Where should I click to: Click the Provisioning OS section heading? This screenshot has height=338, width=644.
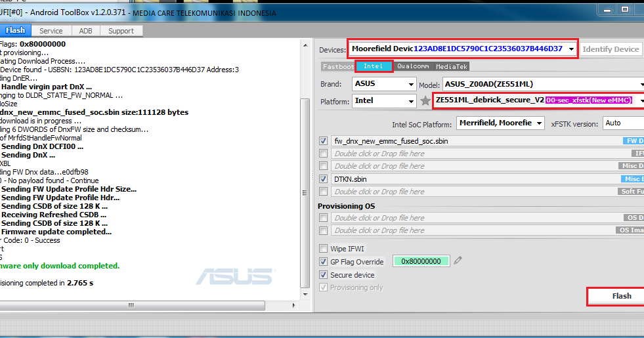coord(346,206)
